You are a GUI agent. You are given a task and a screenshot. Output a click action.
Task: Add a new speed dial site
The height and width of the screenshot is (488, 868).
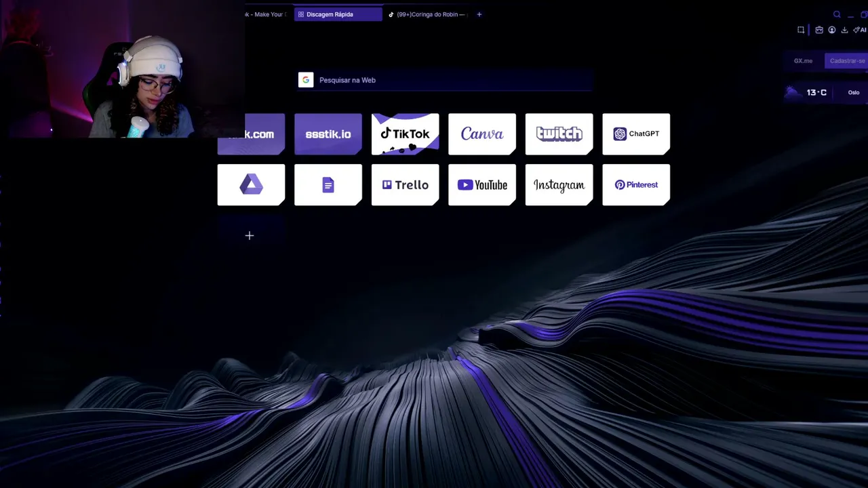[250, 235]
